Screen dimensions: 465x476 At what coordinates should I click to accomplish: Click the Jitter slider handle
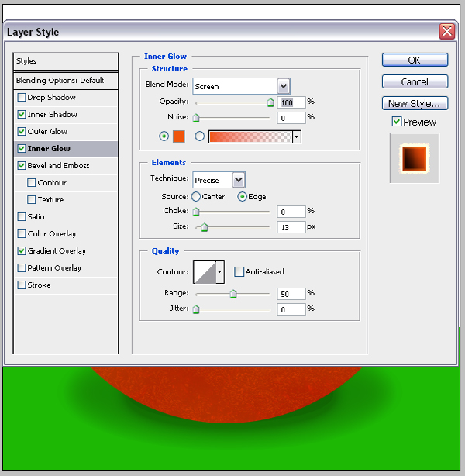pos(196,309)
